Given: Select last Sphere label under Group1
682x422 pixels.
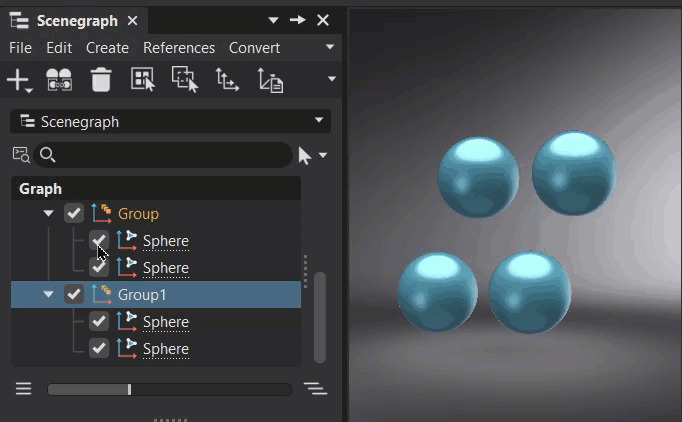Looking at the screenshot, I should coord(166,349).
